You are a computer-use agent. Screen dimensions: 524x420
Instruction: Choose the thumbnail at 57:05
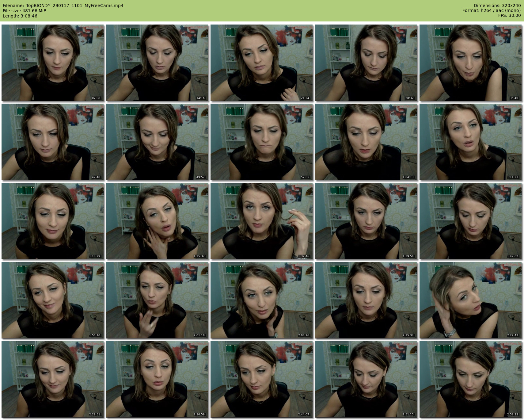click(x=262, y=142)
